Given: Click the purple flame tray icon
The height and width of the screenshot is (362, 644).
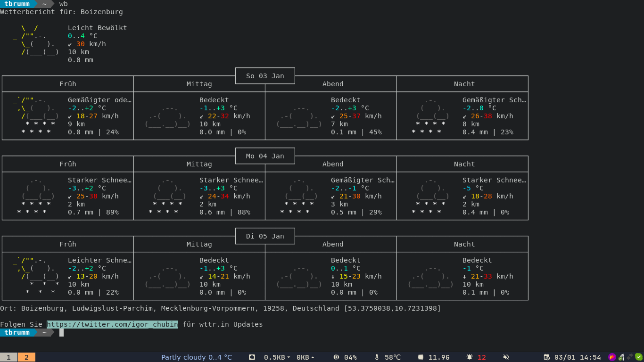Looking at the screenshot, I should (612, 357).
